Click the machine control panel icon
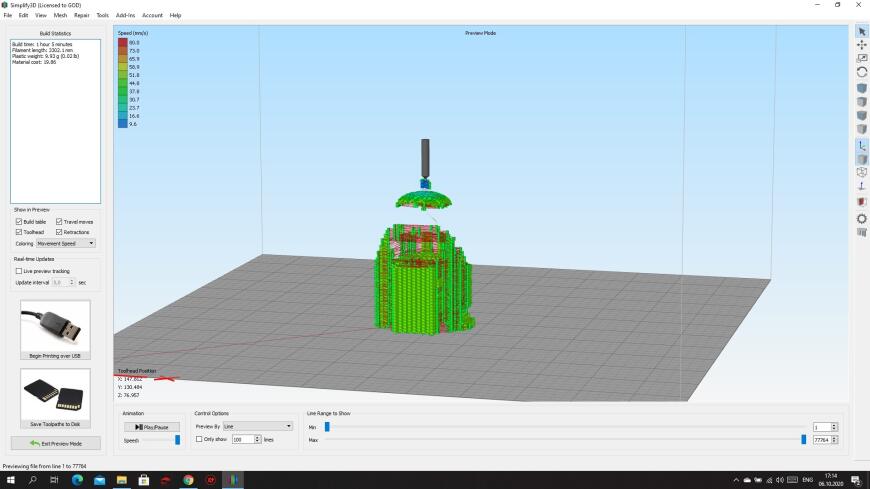The image size is (870, 489). [862, 233]
